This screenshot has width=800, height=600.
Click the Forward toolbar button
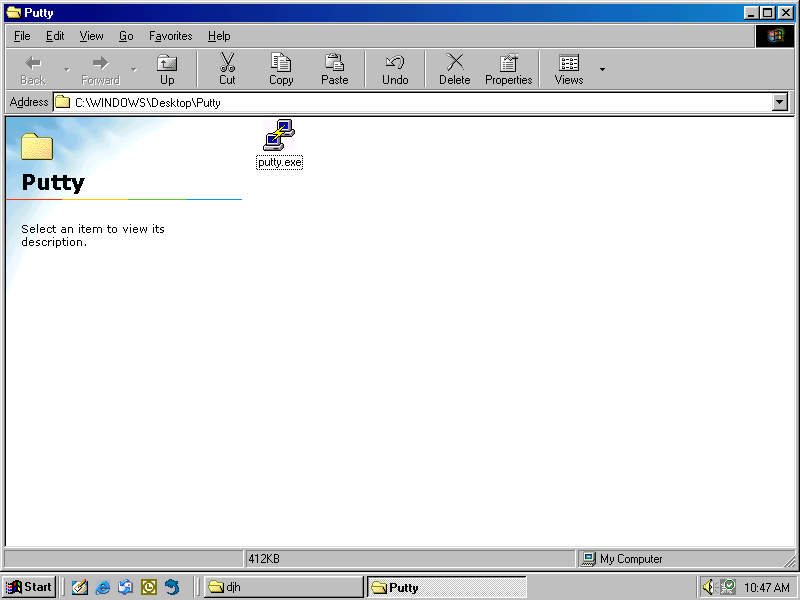(101, 69)
